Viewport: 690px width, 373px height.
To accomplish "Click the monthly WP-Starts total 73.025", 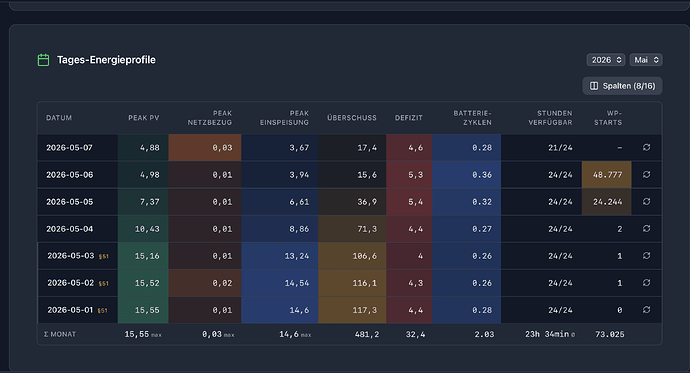I will tap(609, 334).
